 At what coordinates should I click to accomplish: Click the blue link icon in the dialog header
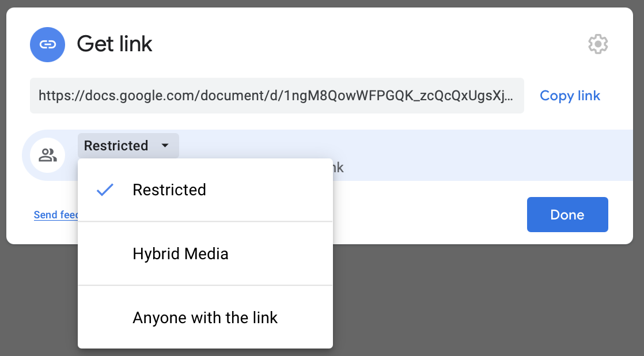pos(47,44)
